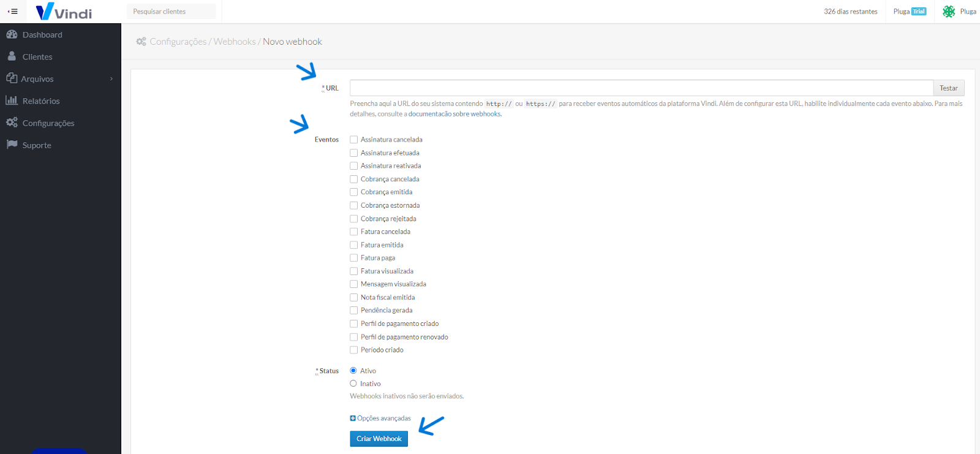Select the Inativo status radio button
Image resolution: width=980 pixels, height=454 pixels.
(x=353, y=384)
